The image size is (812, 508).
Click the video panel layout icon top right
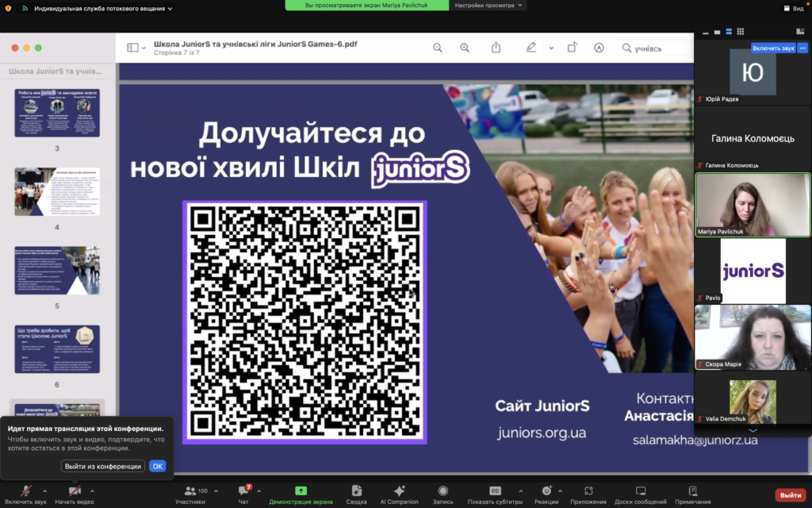(x=800, y=32)
